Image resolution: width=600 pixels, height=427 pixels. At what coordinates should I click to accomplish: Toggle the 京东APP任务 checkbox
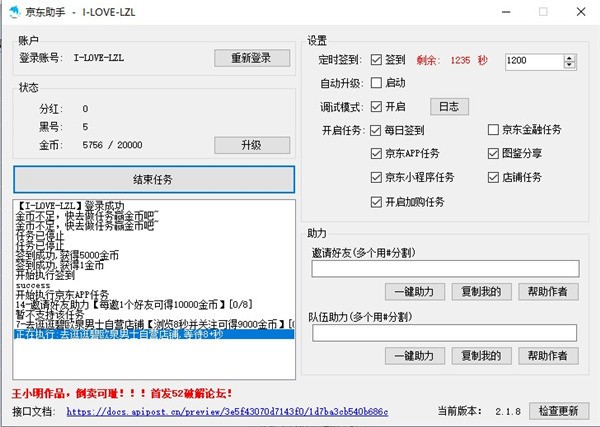click(376, 154)
